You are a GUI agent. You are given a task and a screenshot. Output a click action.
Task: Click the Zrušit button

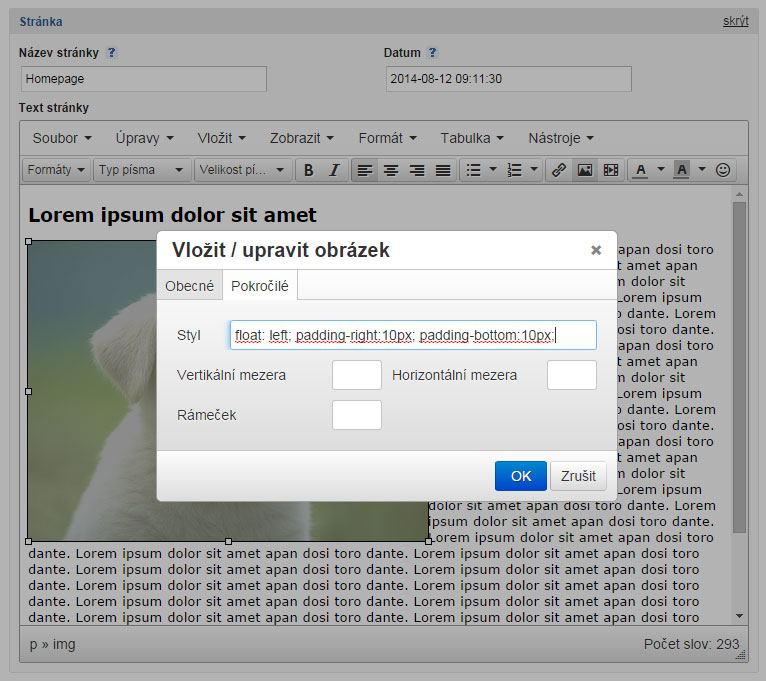pyautogui.click(x=578, y=476)
